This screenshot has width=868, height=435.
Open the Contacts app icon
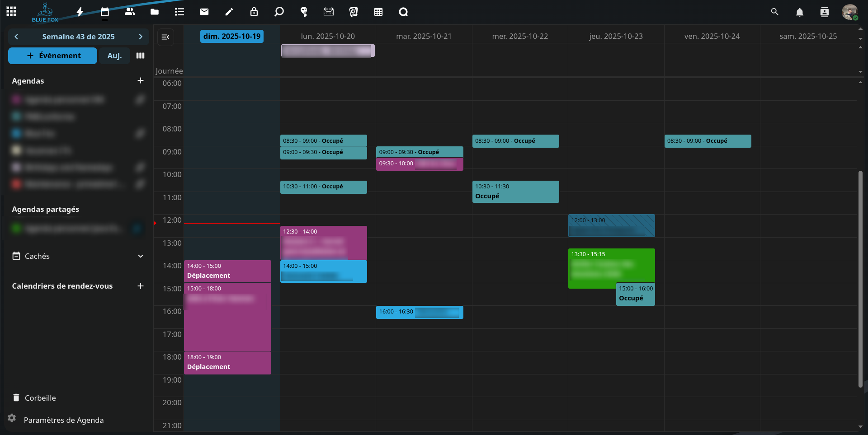pyautogui.click(x=130, y=12)
